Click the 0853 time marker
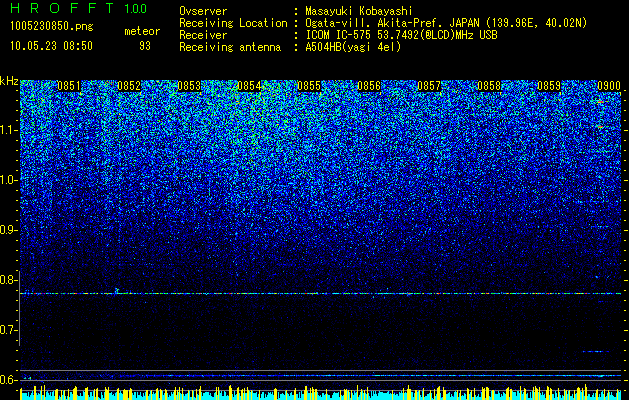 tap(189, 86)
